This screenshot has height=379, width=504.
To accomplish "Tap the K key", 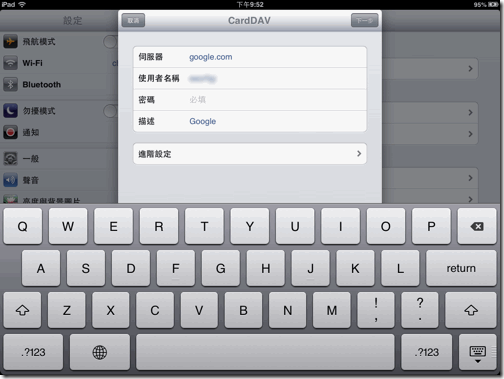I will coord(355,268).
